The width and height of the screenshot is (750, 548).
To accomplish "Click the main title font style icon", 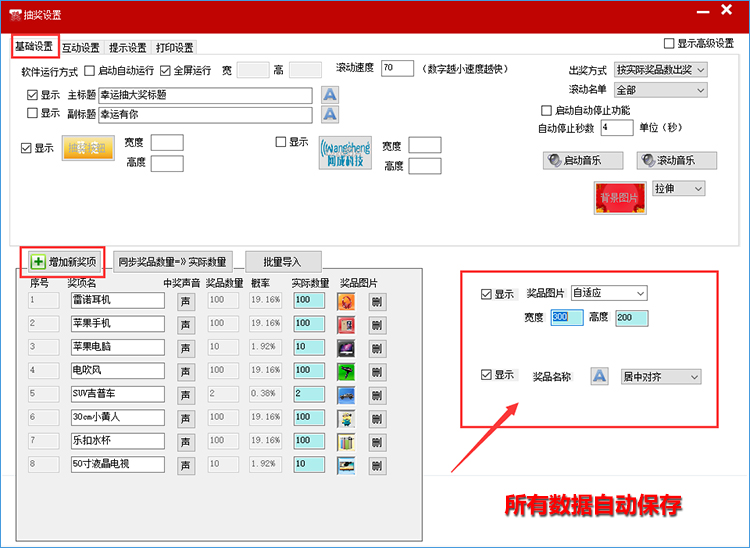I will 330,95.
